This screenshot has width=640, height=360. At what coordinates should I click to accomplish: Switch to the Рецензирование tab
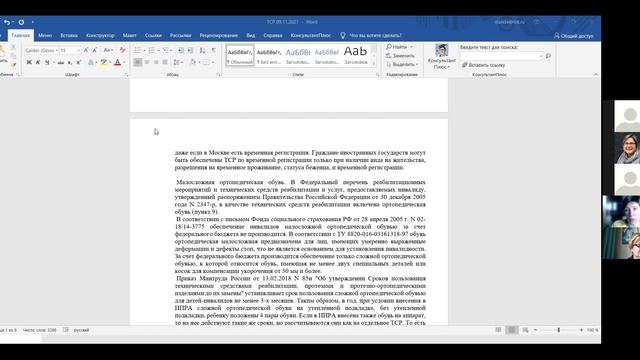pos(218,36)
